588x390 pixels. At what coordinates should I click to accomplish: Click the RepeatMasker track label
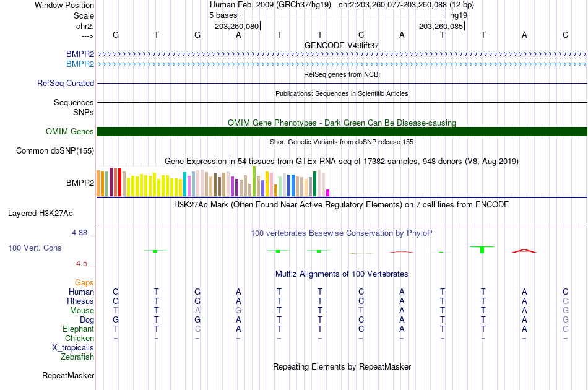(x=68, y=375)
